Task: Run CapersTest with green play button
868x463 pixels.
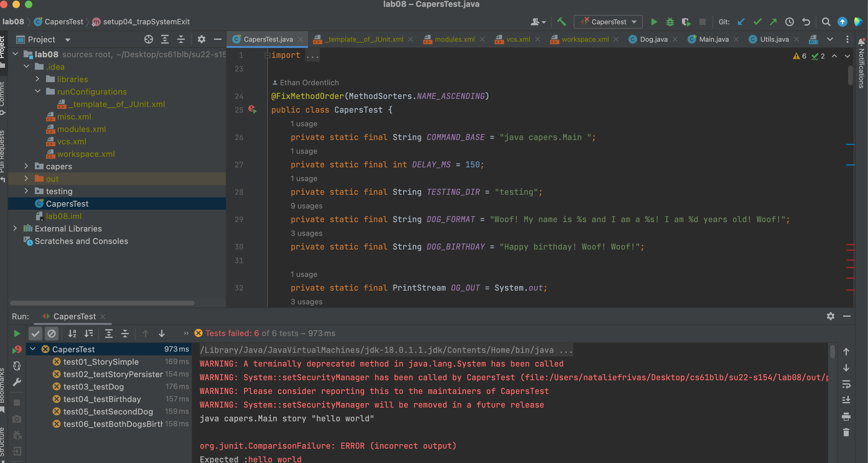Action: pyautogui.click(x=654, y=22)
